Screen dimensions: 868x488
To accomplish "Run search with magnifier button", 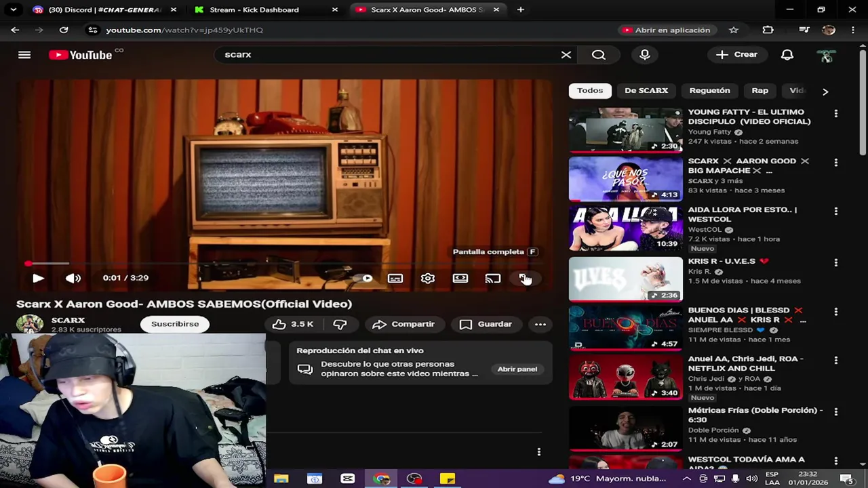I will [x=599, y=55].
